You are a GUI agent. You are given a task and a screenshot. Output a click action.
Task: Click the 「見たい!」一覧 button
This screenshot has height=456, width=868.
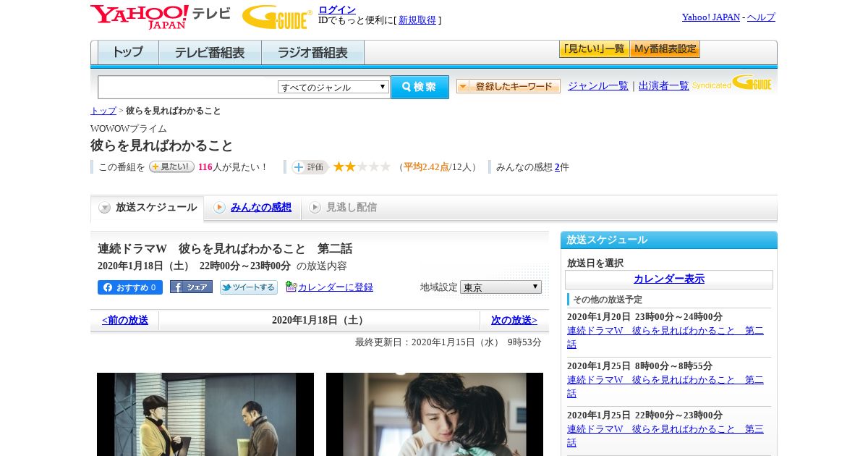(x=594, y=48)
